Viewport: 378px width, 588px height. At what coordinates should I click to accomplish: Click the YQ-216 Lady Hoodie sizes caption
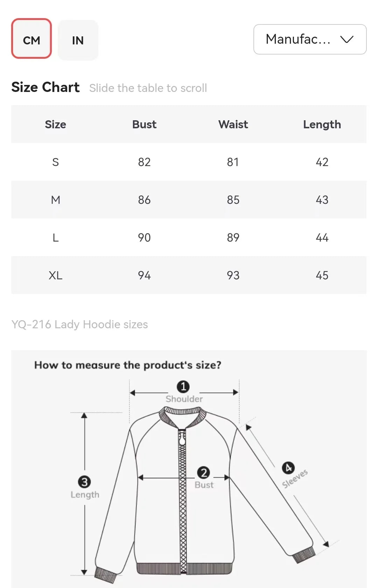pyautogui.click(x=80, y=324)
